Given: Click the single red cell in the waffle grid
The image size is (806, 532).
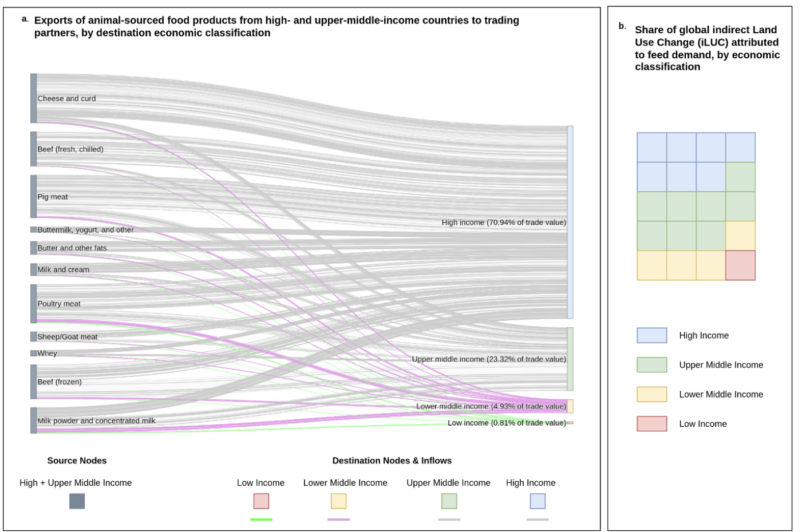Looking at the screenshot, I should 740,265.
